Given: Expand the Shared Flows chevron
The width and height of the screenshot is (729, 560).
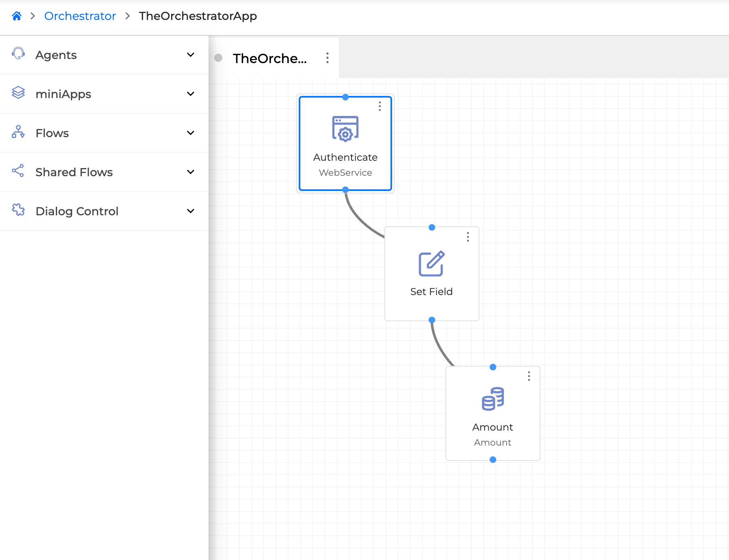Looking at the screenshot, I should point(190,172).
